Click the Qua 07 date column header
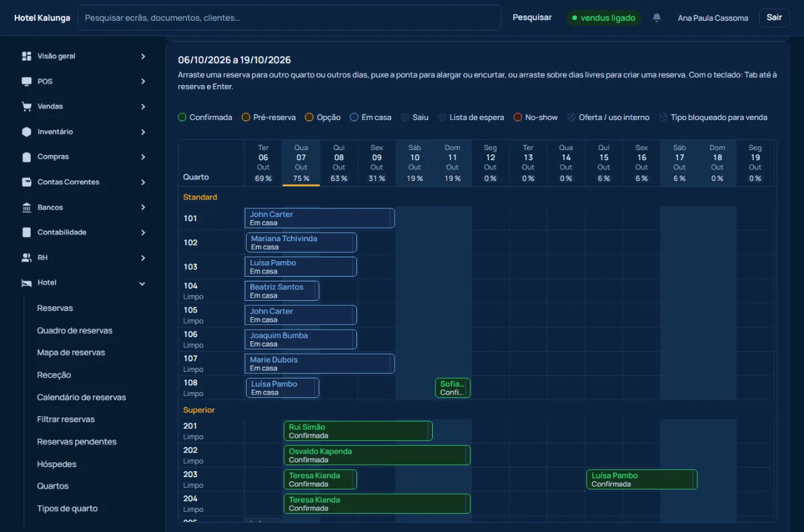 pos(301,163)
